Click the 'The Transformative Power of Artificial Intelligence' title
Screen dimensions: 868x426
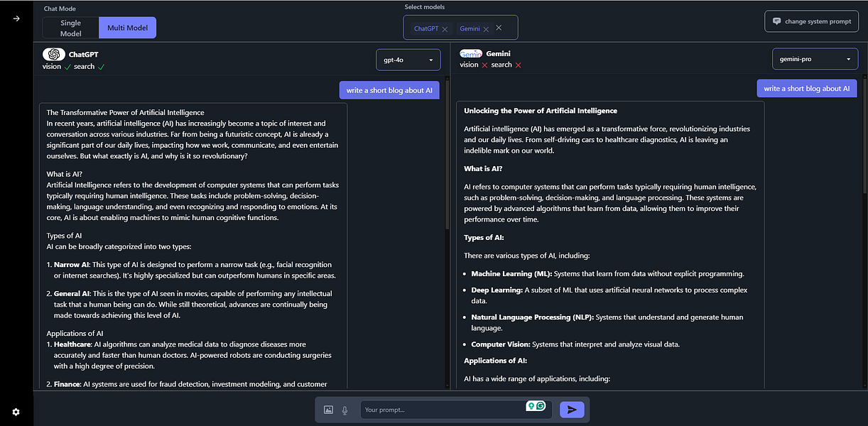125,112
